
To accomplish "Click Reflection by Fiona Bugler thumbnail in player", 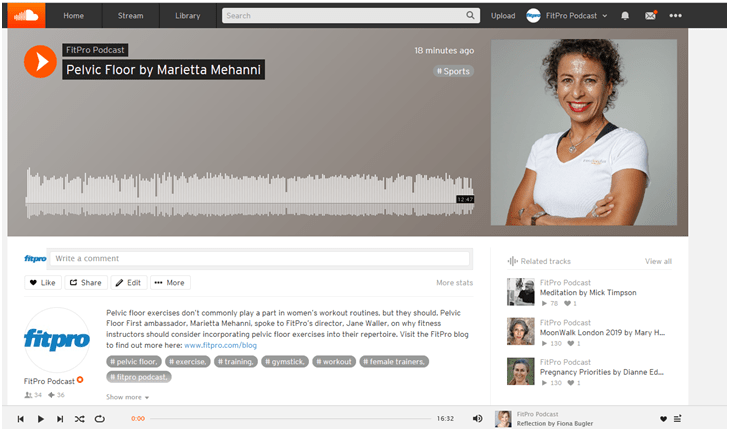I will (x=503, y=418).
